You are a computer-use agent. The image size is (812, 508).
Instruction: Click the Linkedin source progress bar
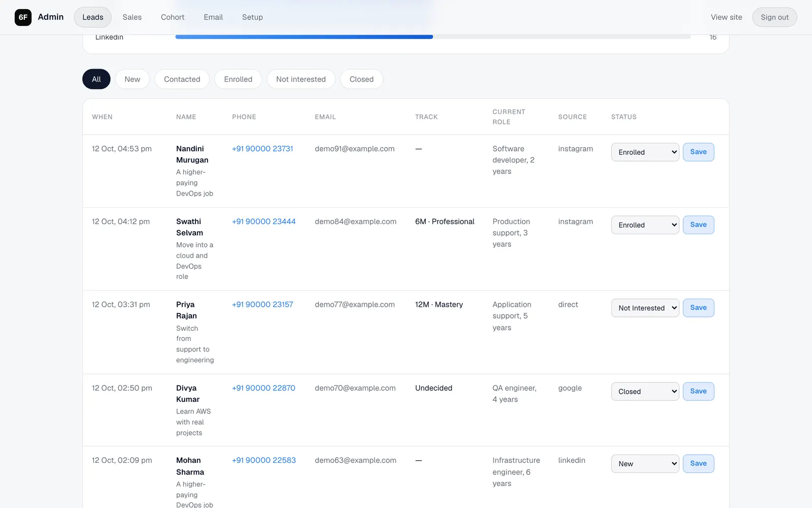(433, 37)
